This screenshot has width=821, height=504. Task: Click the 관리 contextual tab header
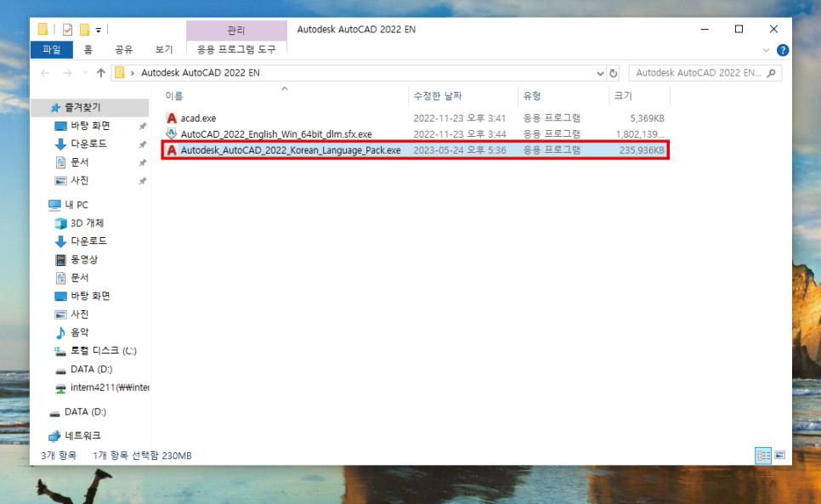coord(236,31)
